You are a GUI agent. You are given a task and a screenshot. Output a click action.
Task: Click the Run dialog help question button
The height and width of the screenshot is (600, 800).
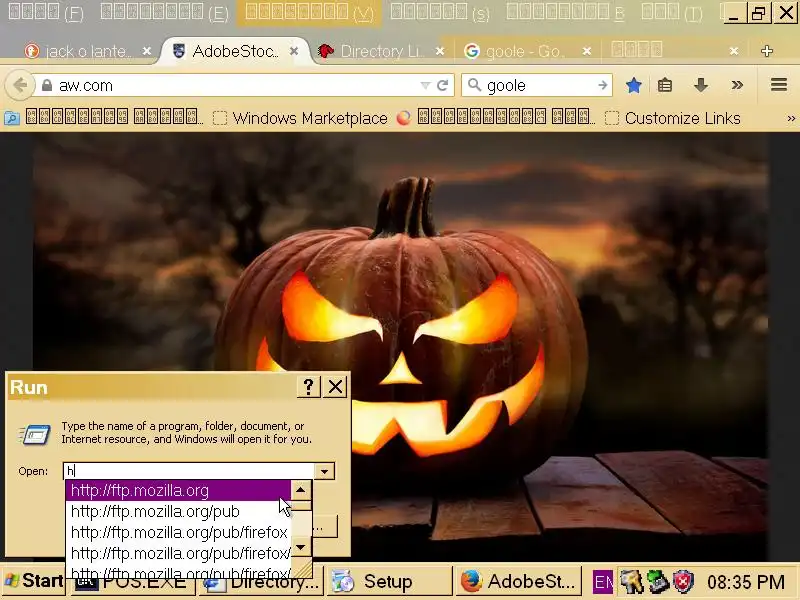point(308,387)
